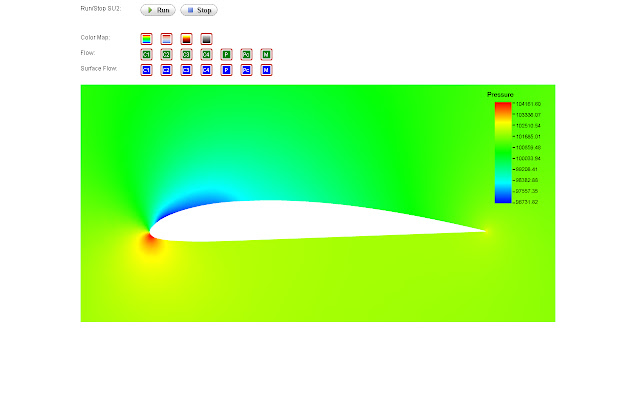Pick the green C4 Flow icon
640x400 pixels.
[207, 54]
